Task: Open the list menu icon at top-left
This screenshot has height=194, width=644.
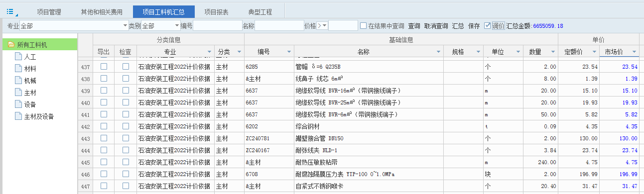Action: [x=11, y=11]
